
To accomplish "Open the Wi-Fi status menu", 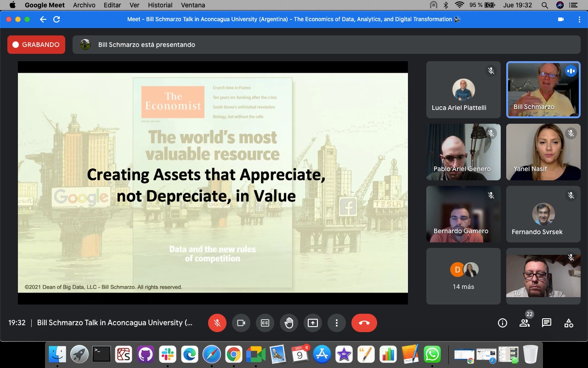I will tap(459, 5).
